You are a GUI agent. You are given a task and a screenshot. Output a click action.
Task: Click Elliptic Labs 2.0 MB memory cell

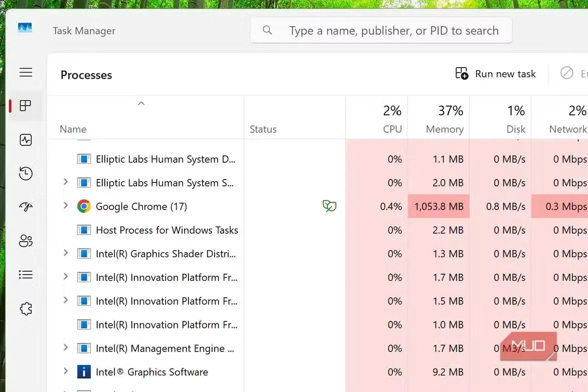439,182
